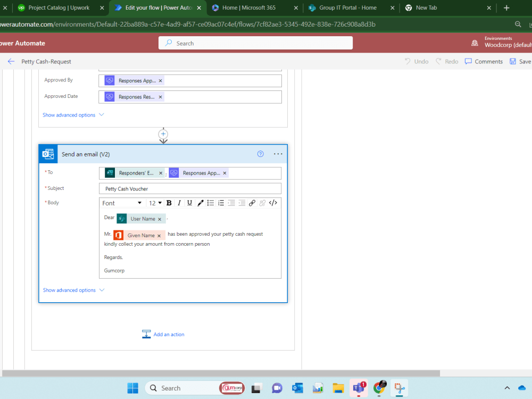
Task: Click the Gumcorp signature text in body
Action: tap(114, 270)
